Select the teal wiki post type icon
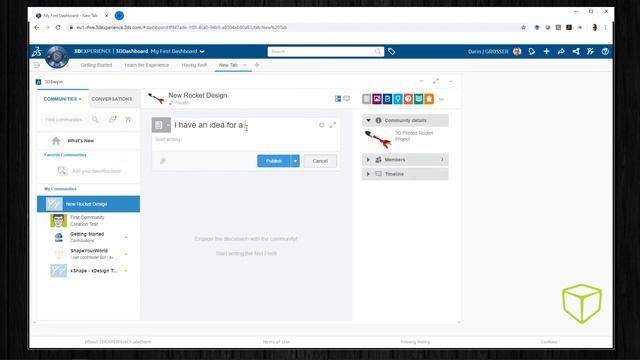The height and width of the screenshot is (360, 640). click(x=418, y=99)
